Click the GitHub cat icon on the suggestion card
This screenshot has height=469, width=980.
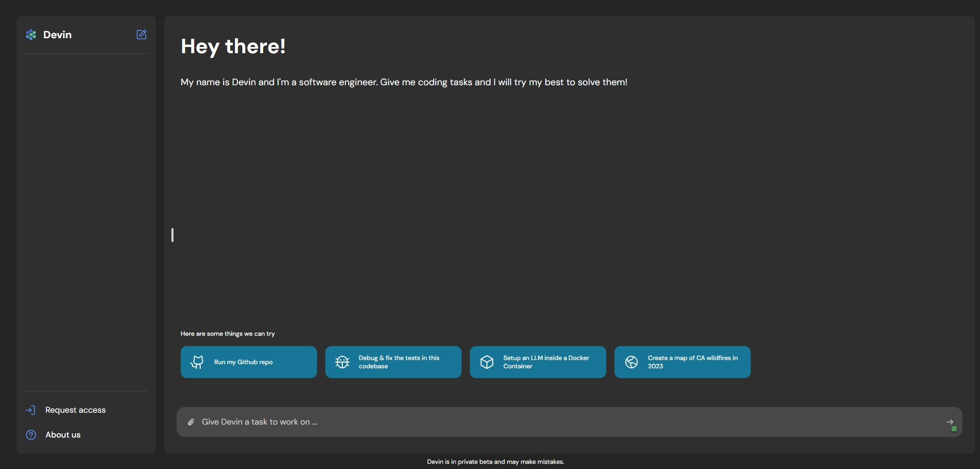tap(197, 362)
